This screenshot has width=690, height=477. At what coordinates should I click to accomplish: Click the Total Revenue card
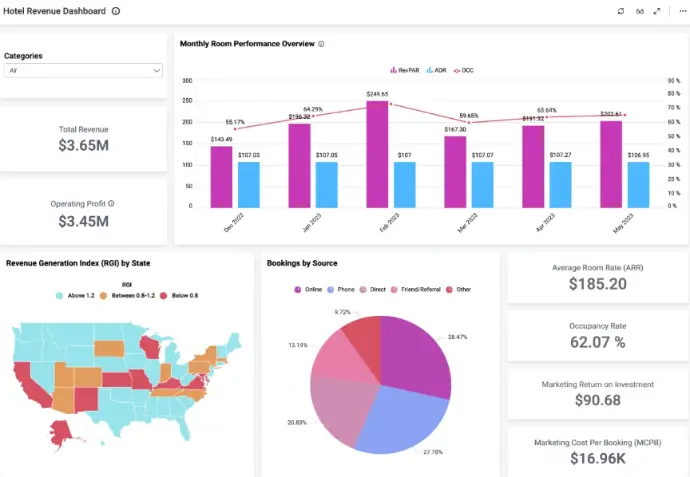coord(83,138)
